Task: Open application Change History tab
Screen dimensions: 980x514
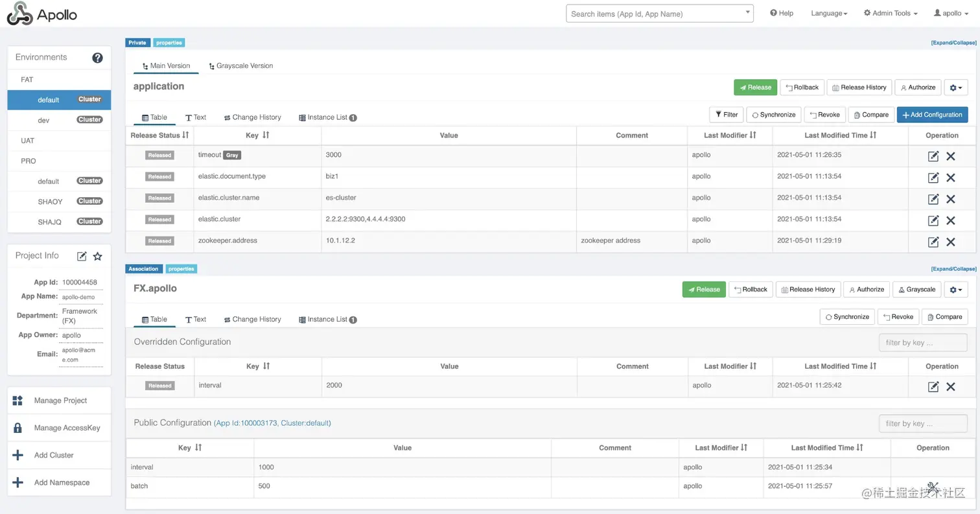Action: click(x=252, y=117)
